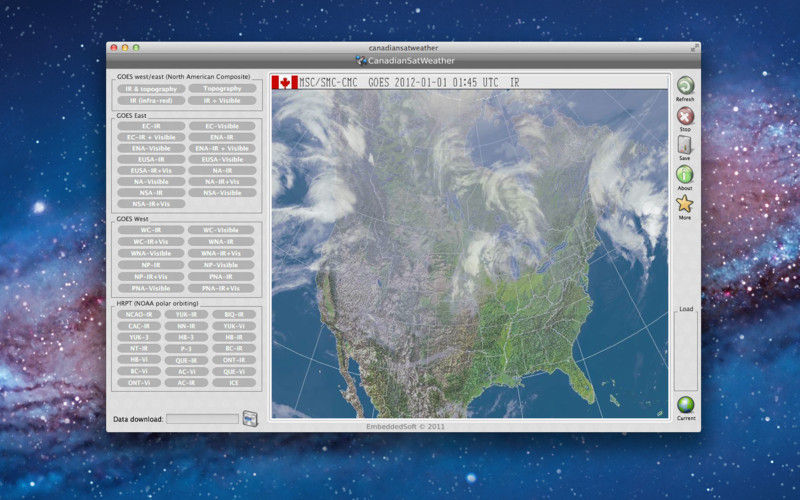The image size is (800, 500).
Task: Click the satellite map image of North America
Action: tap(469, 254)
